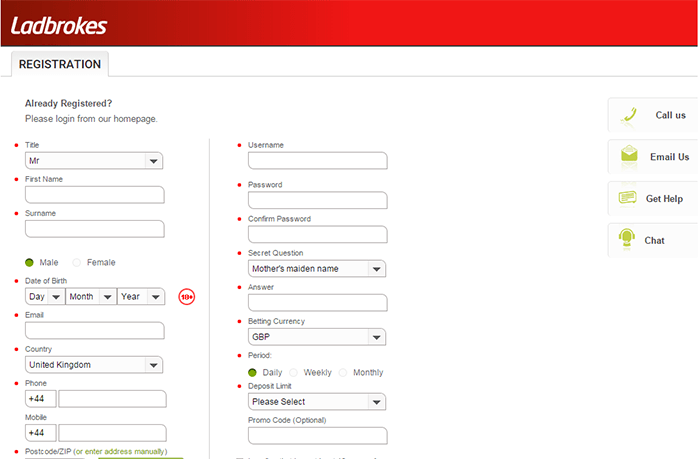
Task: Click the Promo Code (Optional) field
Action: coord(318,436)
